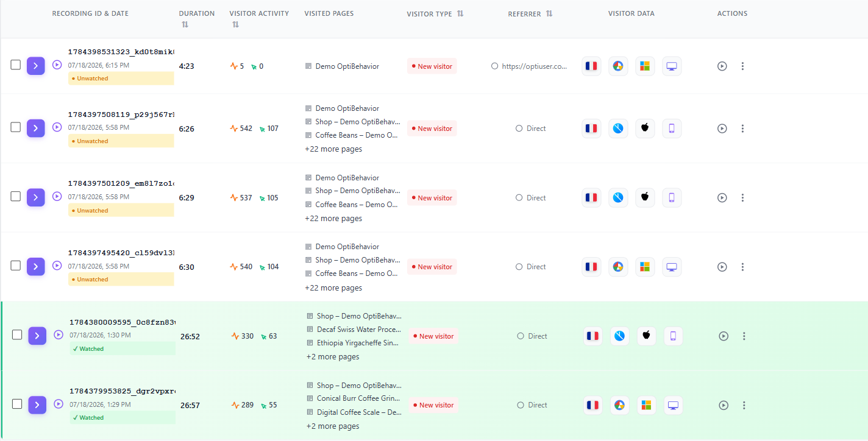Click Unwatched badge on the 6:26 recording

tap(121, 141)
